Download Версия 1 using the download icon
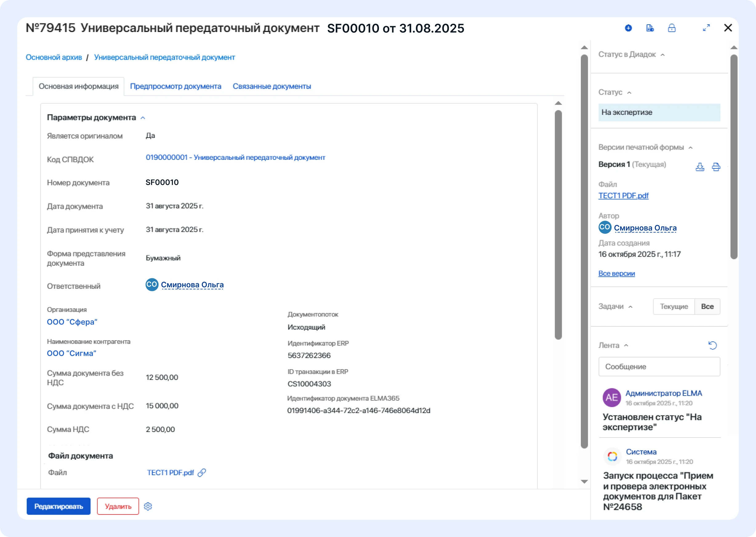This screenshot has width=756, height=537. [700, 167]
